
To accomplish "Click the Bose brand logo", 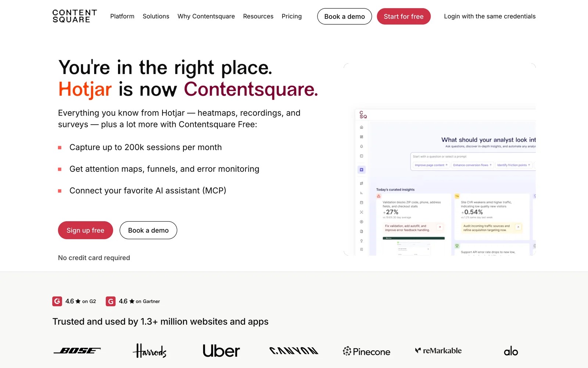I will click(x=78, y=351).
